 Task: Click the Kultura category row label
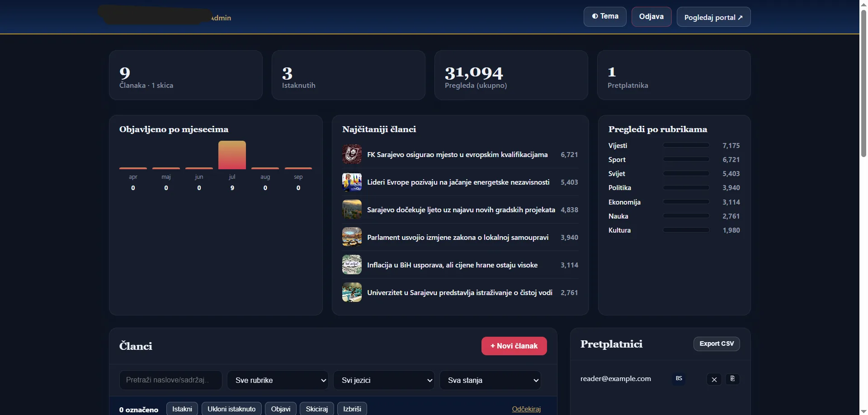tap(619, 230)
